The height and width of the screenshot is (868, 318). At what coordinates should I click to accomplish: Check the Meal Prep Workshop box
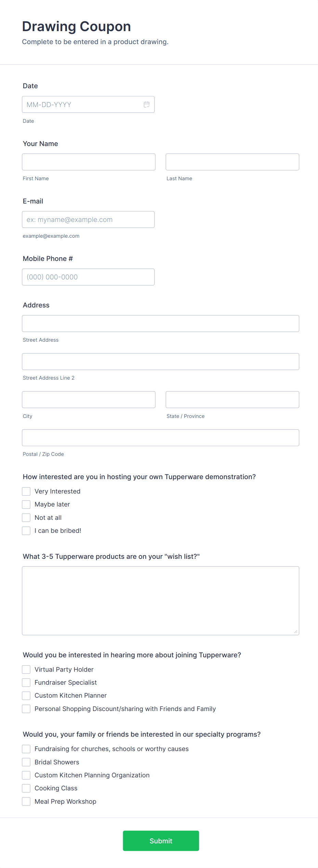pyautogui.click(x=26, y=801)
